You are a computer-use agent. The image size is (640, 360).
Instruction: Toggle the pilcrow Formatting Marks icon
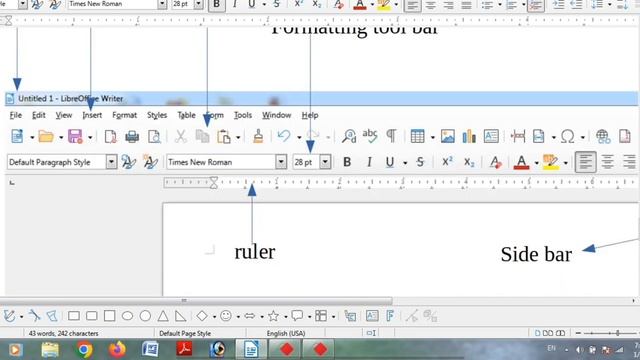[391, 136]
